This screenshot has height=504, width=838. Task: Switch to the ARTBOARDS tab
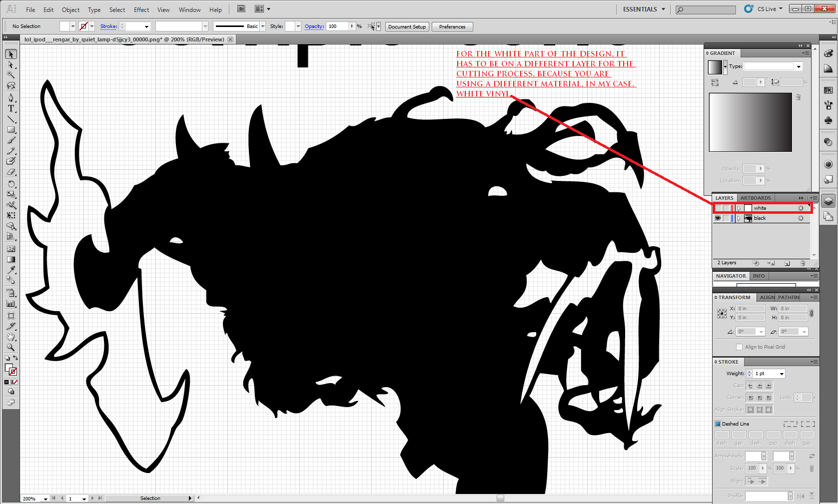click(755, 198)
